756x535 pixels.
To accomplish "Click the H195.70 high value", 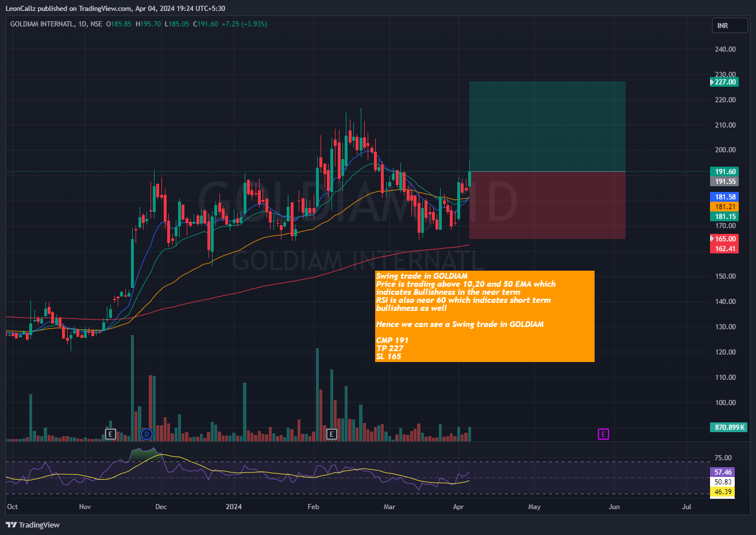I will click(148, 24).
